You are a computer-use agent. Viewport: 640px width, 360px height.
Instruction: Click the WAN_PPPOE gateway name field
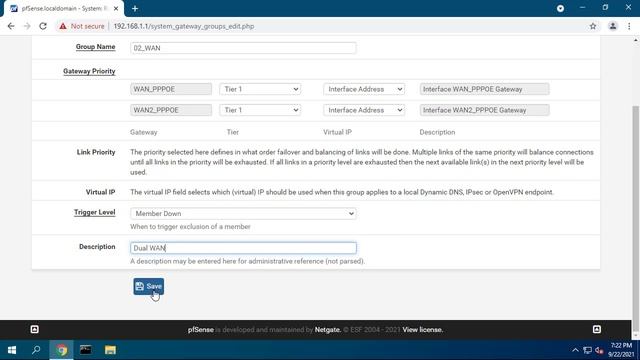pyautogui.click(x=171, y=89)
